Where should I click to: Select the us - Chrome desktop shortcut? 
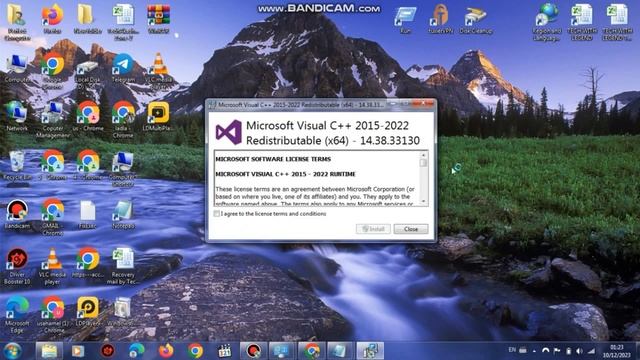(87, 116)
